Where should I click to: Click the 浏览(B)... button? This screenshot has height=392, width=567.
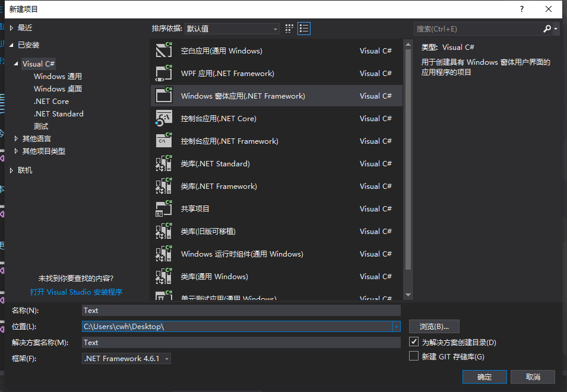pyautogui.click(x=434, y=327)
